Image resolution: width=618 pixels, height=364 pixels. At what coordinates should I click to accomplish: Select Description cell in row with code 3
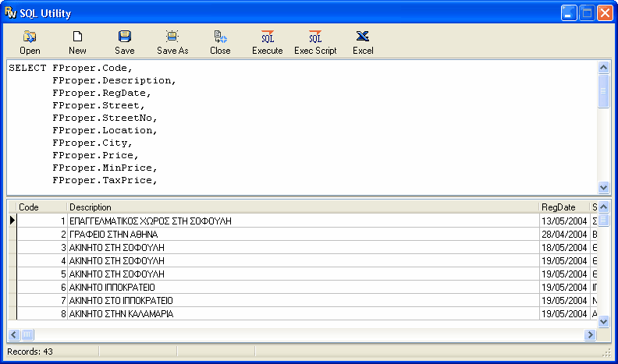coord(303,248)
